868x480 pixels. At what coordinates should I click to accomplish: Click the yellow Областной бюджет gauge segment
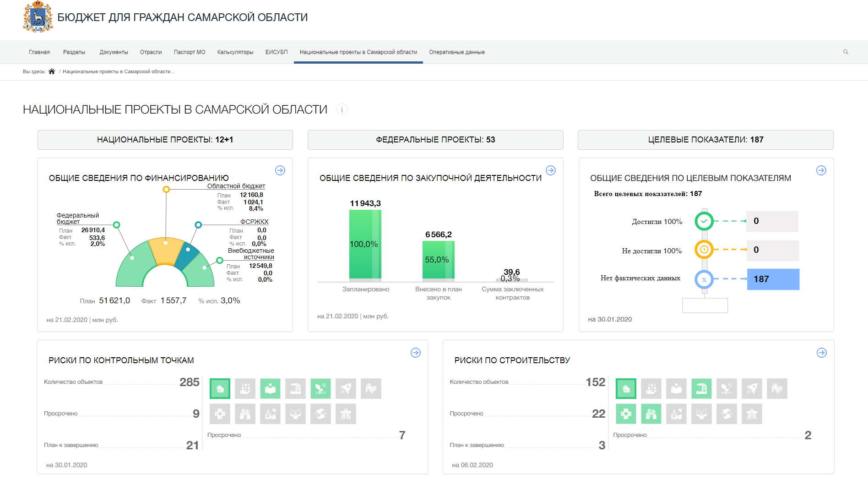(167, 251)
